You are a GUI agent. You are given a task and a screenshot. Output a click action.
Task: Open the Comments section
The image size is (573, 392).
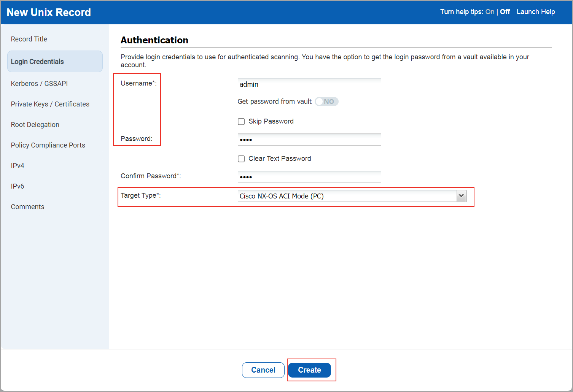point(27,206)
